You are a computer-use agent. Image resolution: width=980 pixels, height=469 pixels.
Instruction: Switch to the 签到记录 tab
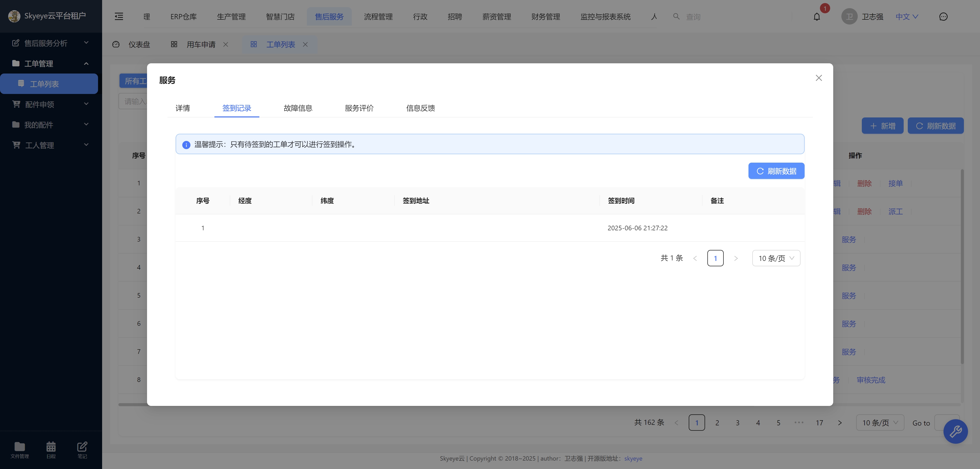[x=237, y=108]
